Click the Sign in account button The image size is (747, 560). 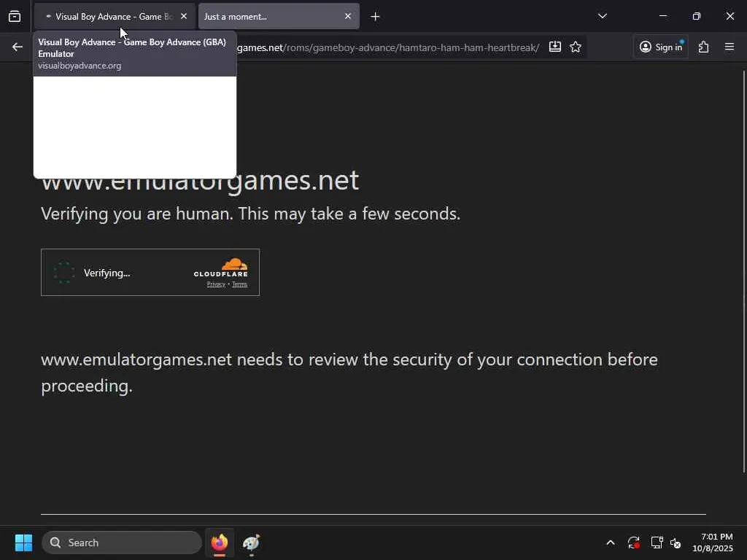click(661, 47)
